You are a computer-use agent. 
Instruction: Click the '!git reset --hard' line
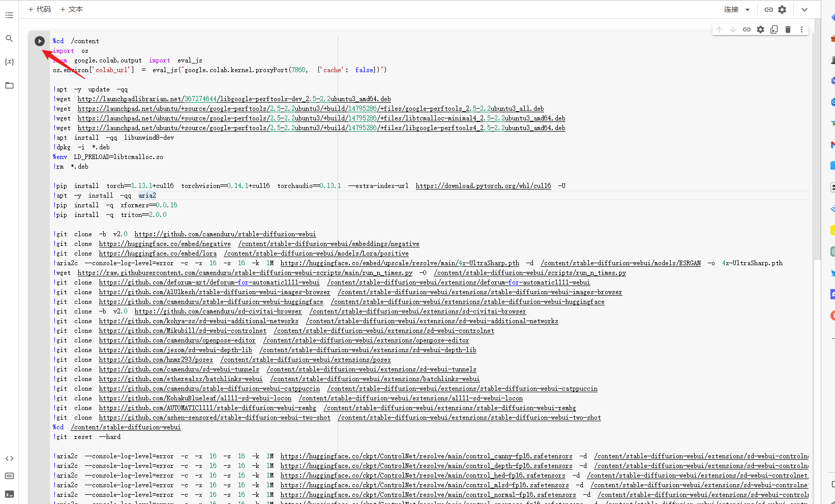tap(87, 437)
